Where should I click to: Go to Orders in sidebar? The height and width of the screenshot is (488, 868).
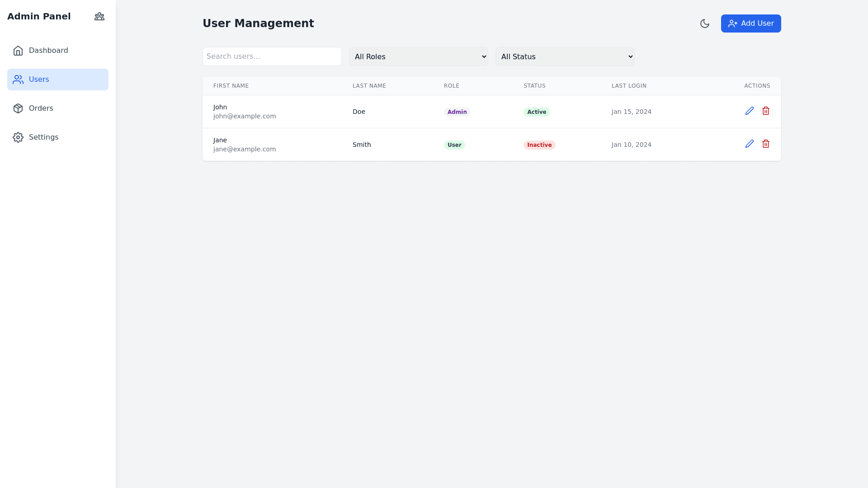tap(41, 108)
